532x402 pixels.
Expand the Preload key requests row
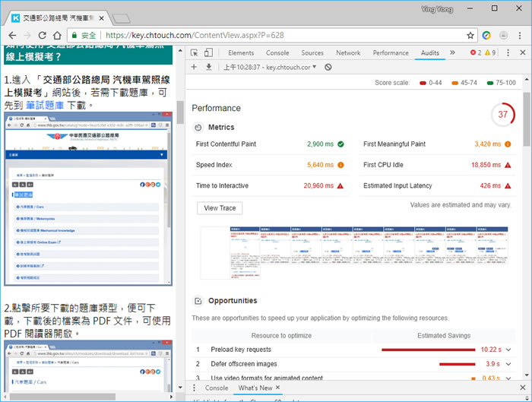(x=508, y=350)
